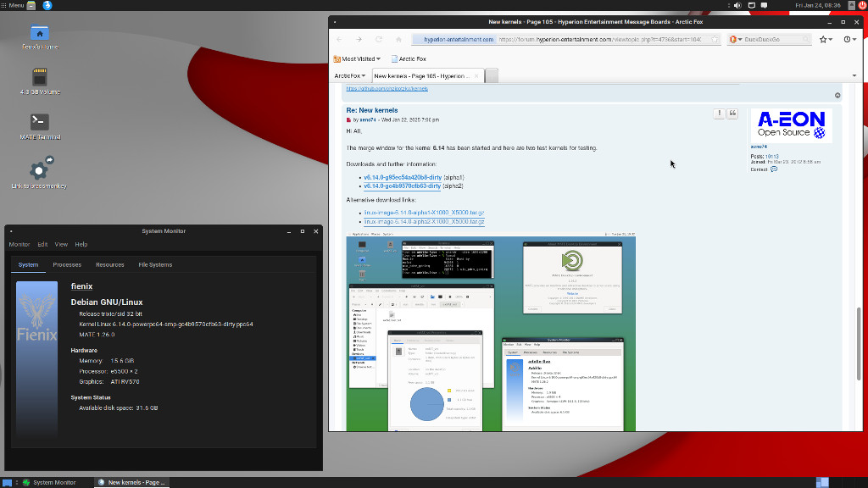Close the New kernels browser tab
This screenshot has height=488, width=868.
coord(476,75)
